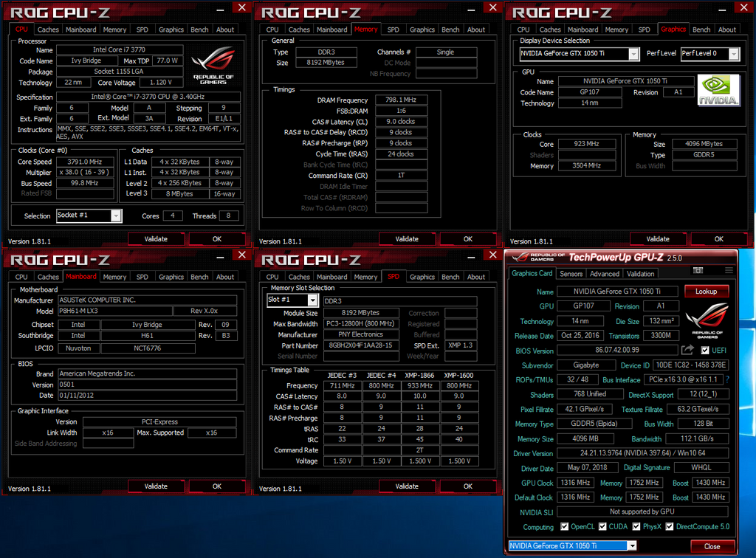
Task: Click the ROG logo in GPU-Z window
Action: [x=707, y=320]
